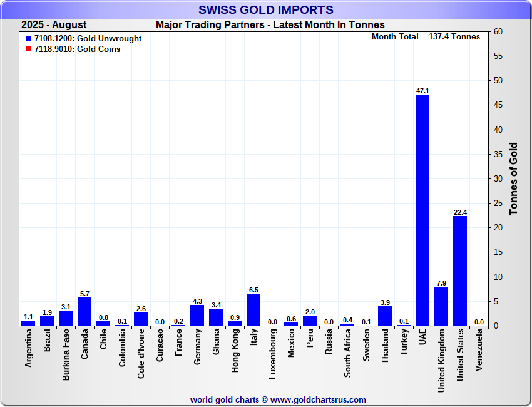
Task: Click the SWISS GOLD IMPORTS title
Action: (x=266, y=10)
